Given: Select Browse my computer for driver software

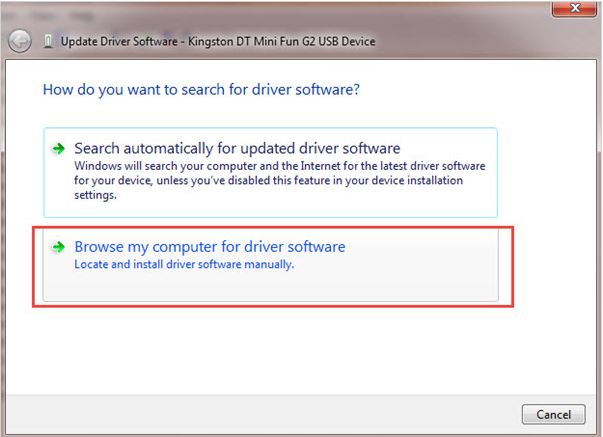Looking at the screenshot, I should click(270, 265).
